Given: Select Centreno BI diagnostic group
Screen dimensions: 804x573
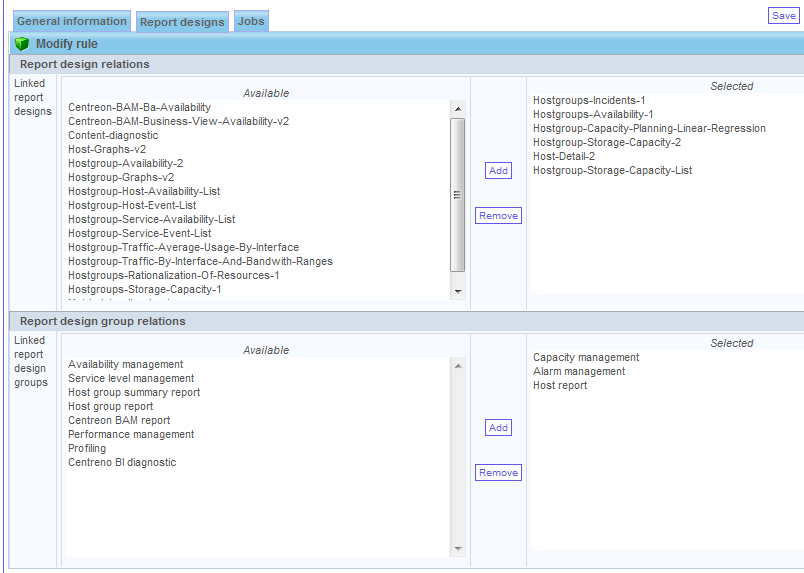Looking at the screenshot, I should 122,462.
